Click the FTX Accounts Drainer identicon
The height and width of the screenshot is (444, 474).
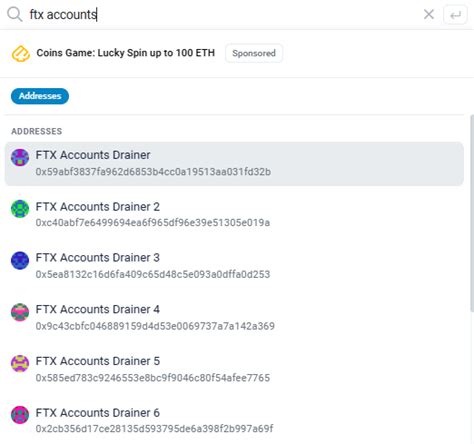(20, 157)
